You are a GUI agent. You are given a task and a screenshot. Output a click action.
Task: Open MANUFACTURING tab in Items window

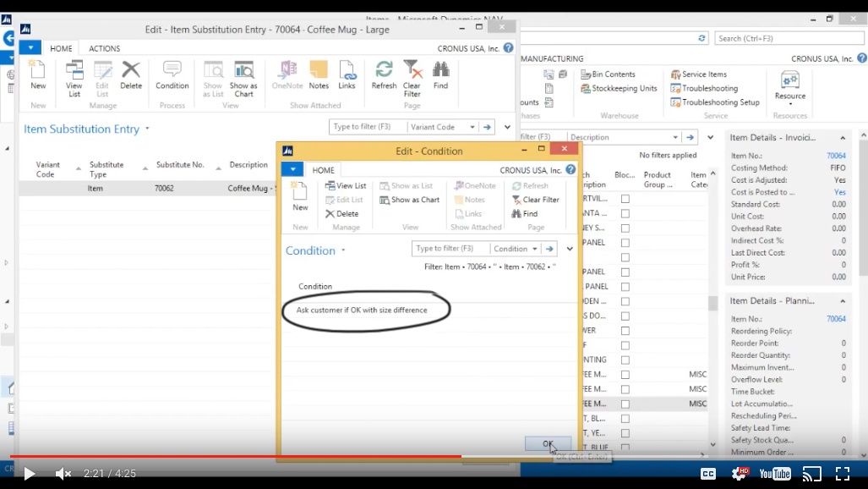pyautogui.click(x=551, y=58)
